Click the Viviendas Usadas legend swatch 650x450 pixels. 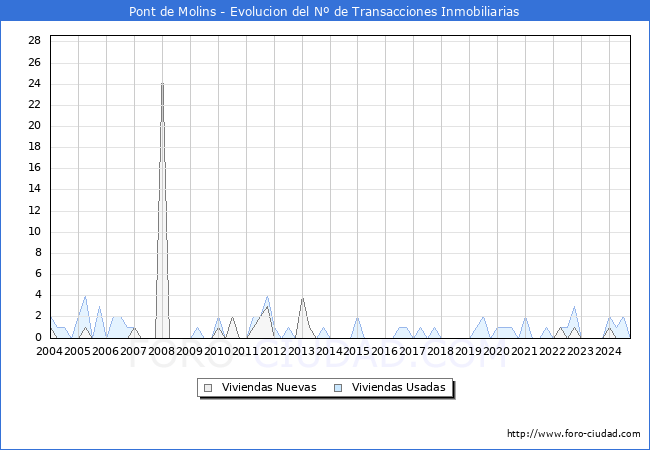tap(338, 388)
